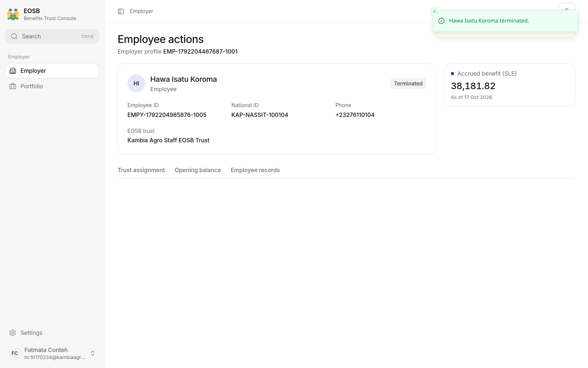Click the FC user avatar
Viewport: 588px width, 368px height.
[14, 353]
